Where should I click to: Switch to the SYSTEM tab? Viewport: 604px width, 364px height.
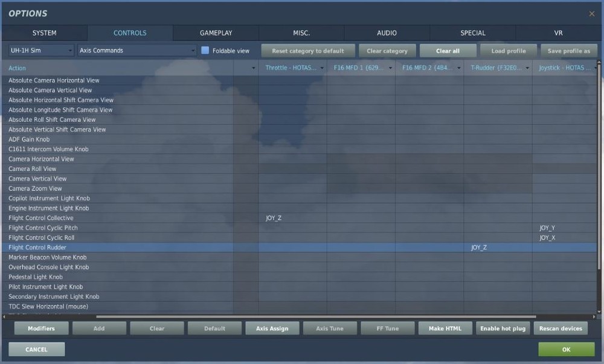coord(43,33)
